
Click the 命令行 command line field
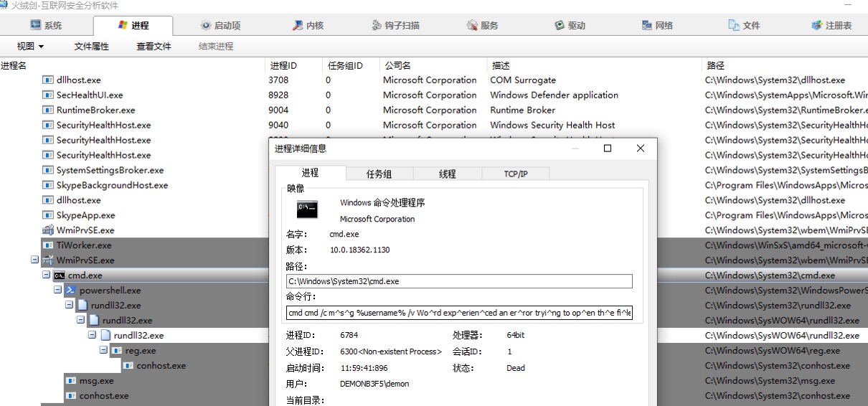pos(459,313)
